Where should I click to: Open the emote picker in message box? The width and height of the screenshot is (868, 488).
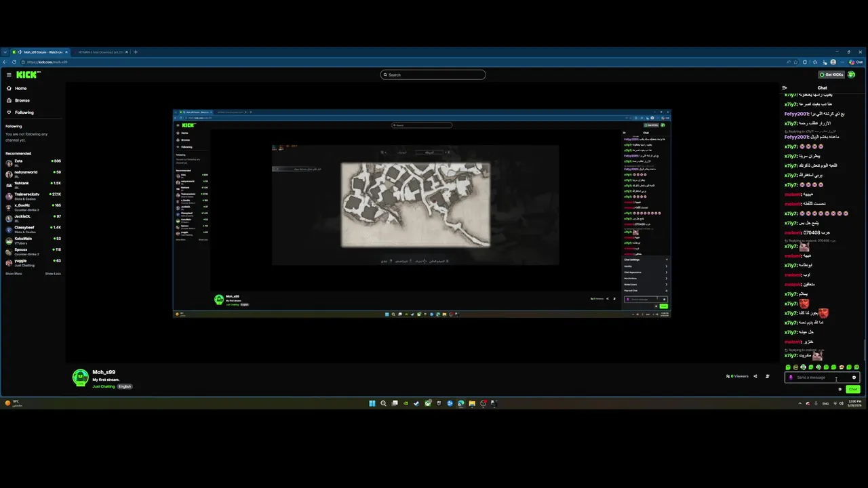(x=854, y=378)
